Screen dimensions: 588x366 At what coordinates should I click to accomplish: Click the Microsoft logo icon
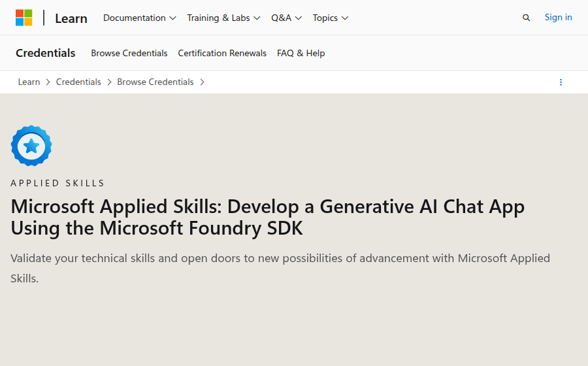tap(24, 18)
